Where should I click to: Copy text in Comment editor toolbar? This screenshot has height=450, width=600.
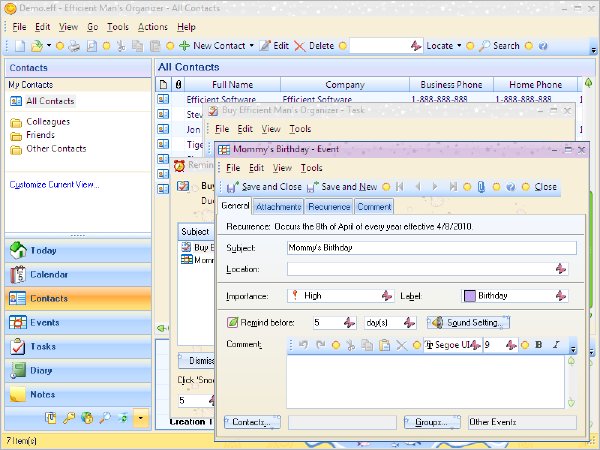pos(367,345)
